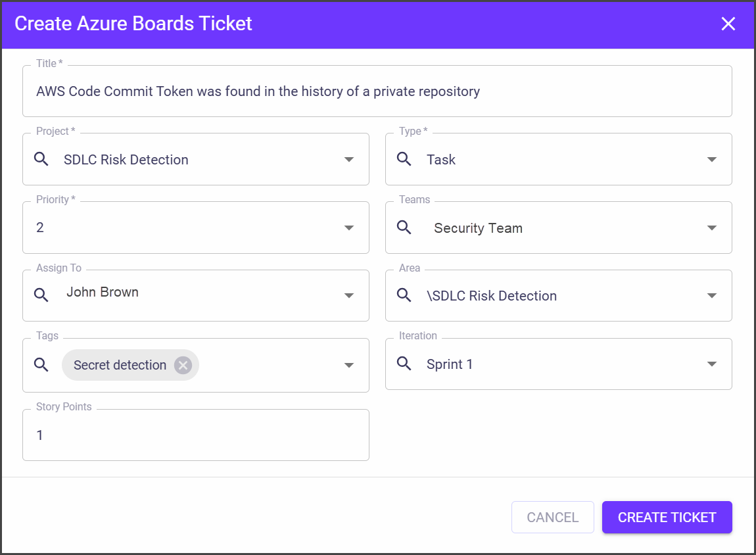756x555 pixels.
Task: Click the search icon in Iteration field
Action: 404,364
